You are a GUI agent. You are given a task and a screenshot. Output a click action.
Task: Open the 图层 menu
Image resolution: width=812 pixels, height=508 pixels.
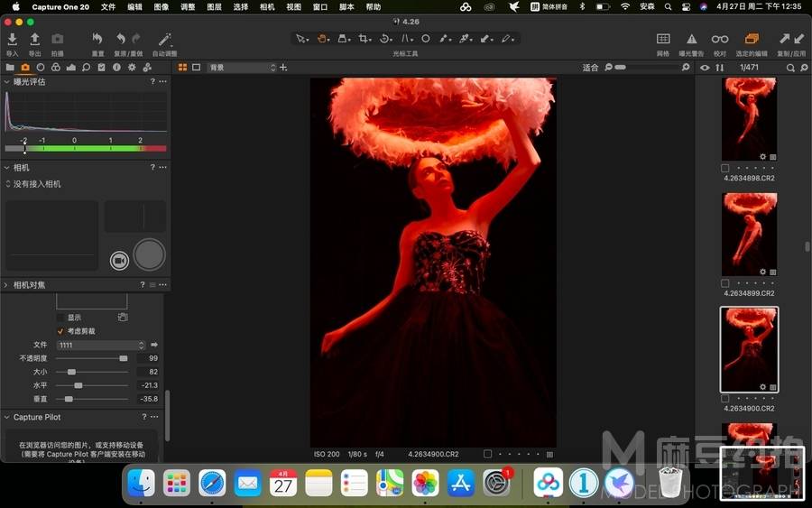tap(214, 6)
